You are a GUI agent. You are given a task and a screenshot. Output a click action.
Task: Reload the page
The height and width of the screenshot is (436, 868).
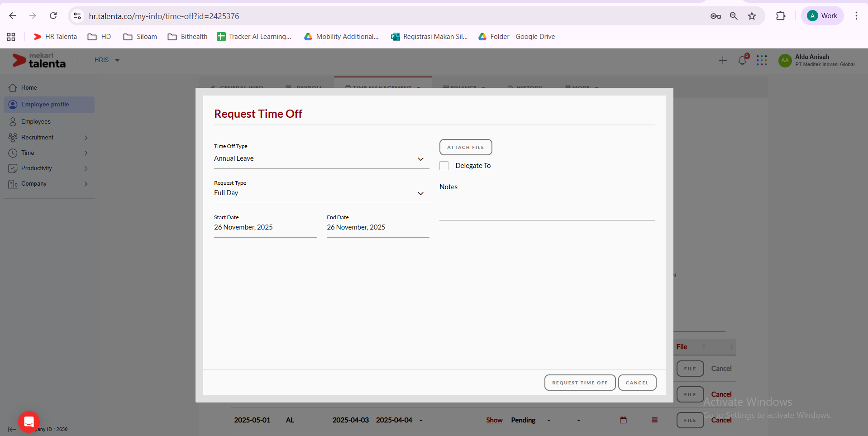tap(53, 16)
